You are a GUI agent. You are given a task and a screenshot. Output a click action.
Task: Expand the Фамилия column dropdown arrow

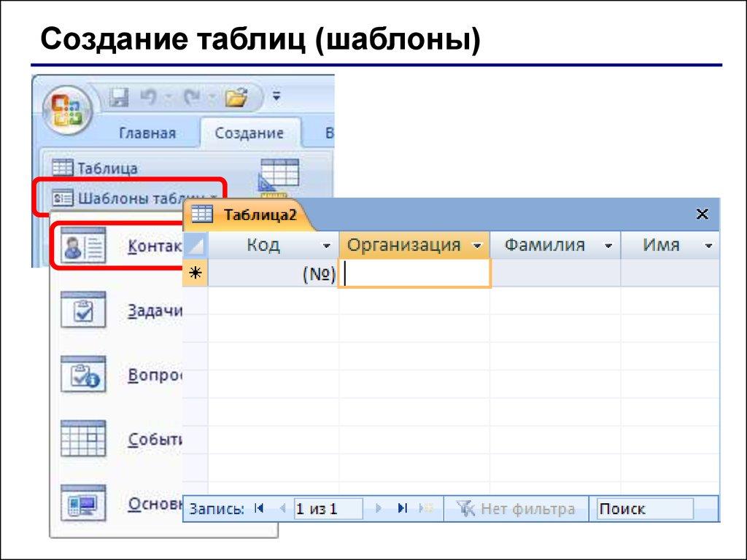[608, 246]
